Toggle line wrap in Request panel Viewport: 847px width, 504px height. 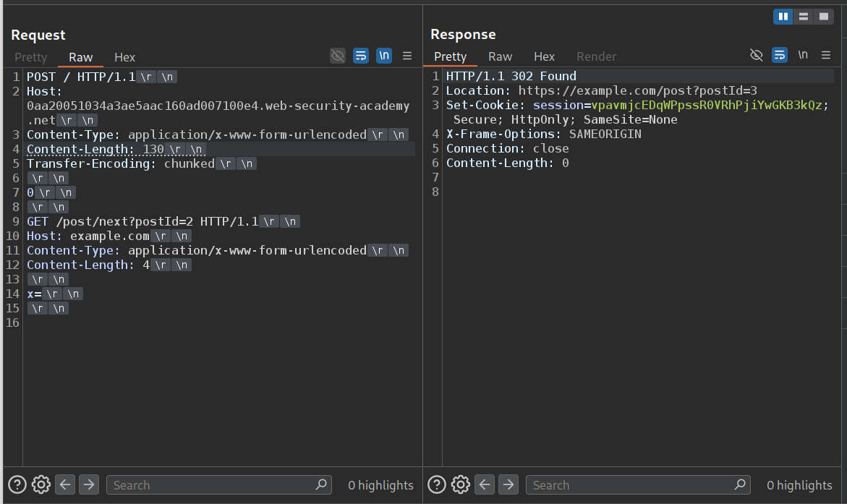pyautogui.click(x=361, y=56)
